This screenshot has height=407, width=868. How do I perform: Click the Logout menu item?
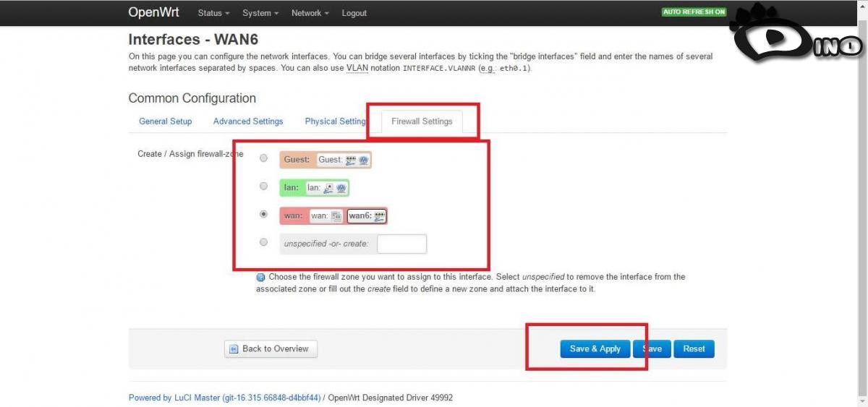(x=354, y=13)
